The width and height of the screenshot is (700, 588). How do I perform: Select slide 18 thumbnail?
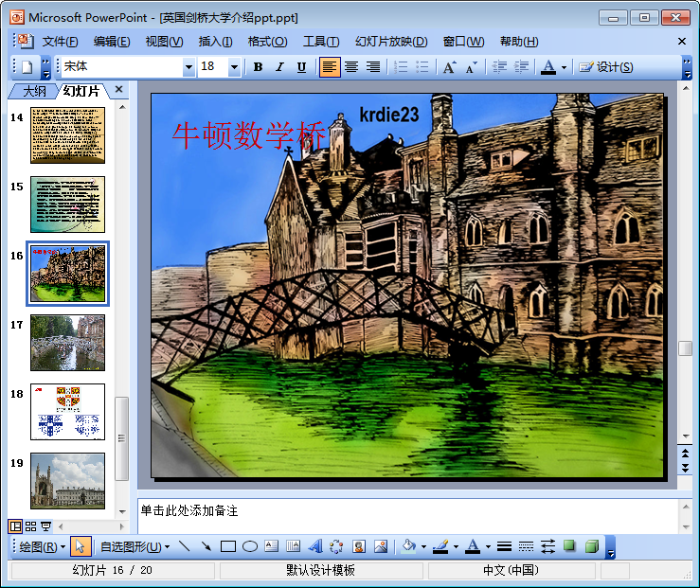67,412
